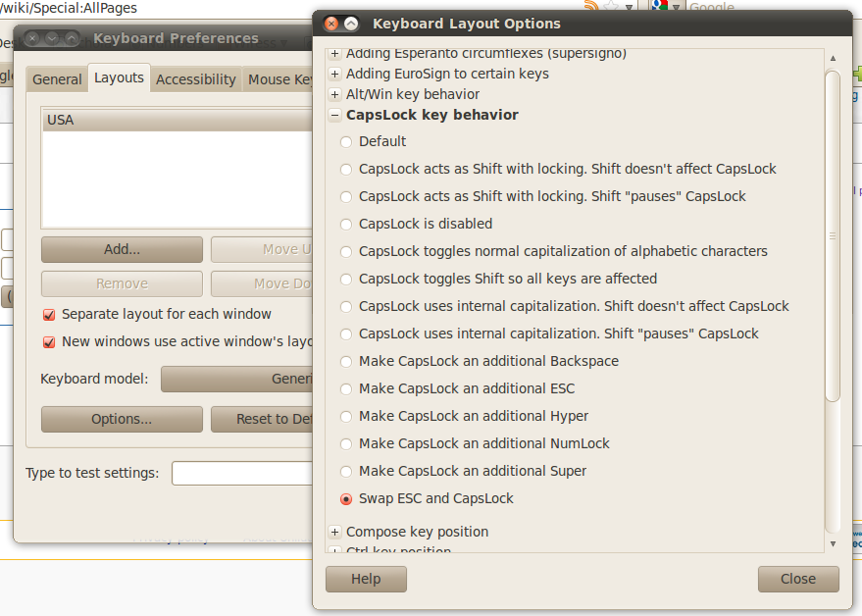This screenshot has height=616, width=862.
Task: Expand Adding EuroSign to certain keys
Action: tap(335, 74)
